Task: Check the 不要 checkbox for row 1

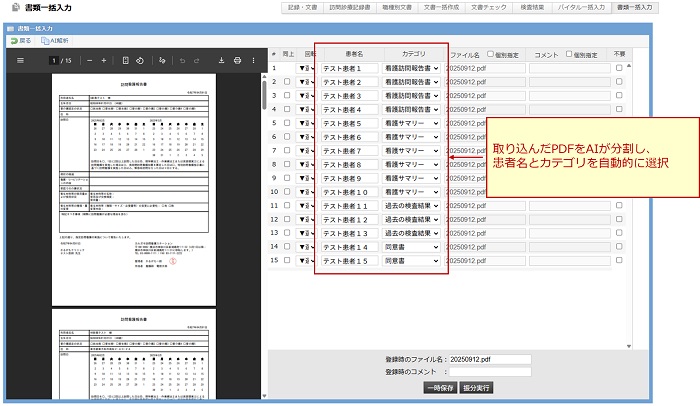Action: point(620,68)
